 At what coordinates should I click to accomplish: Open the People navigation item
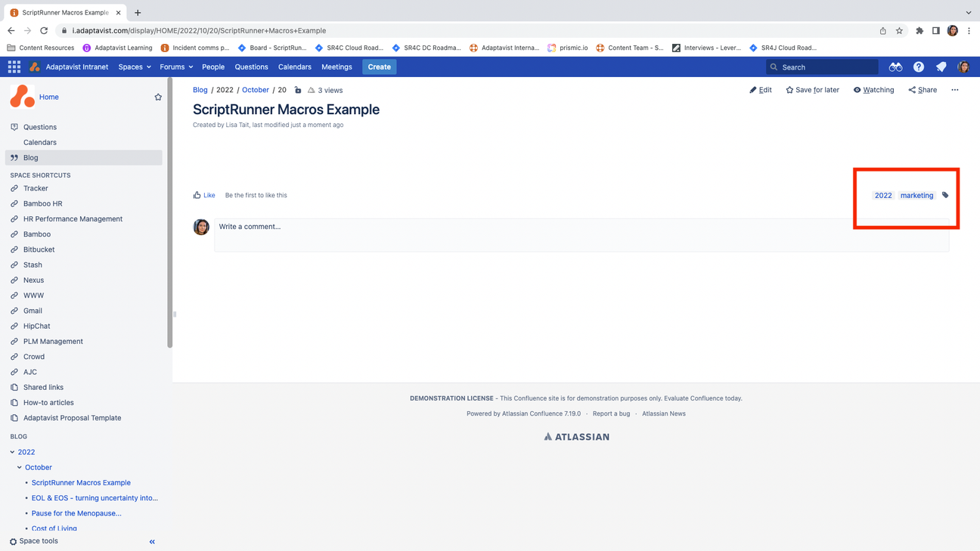point(213,67)
